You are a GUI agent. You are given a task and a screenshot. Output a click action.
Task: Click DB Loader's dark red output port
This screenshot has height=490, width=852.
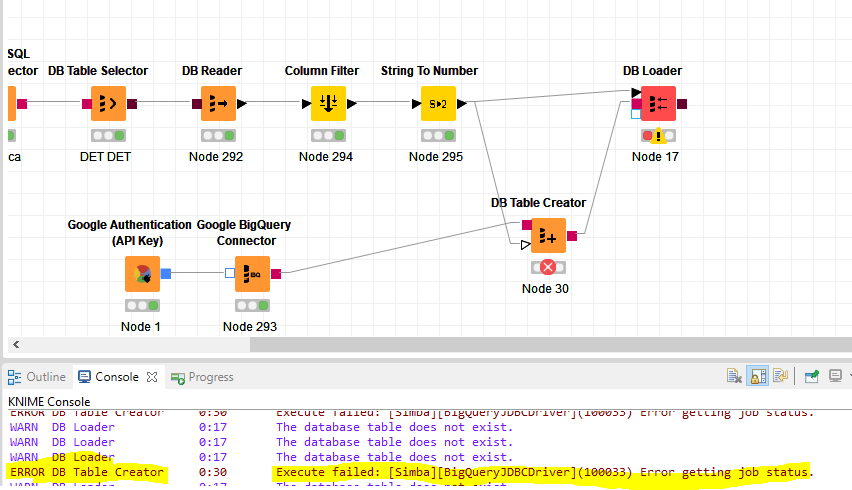[682, 104]
